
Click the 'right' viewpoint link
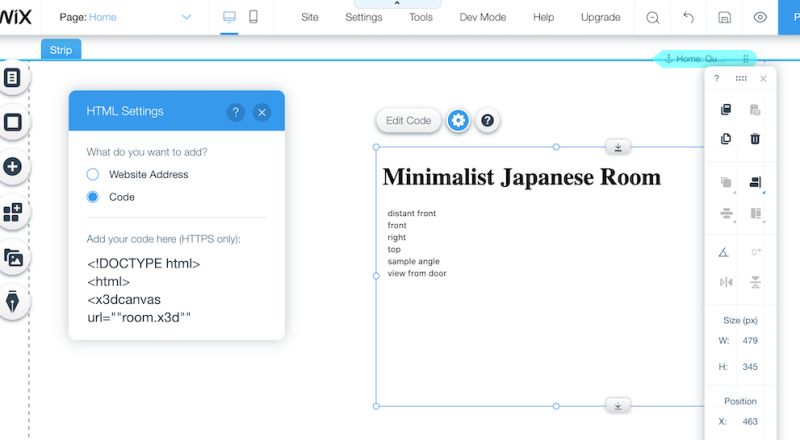[396, 237]
